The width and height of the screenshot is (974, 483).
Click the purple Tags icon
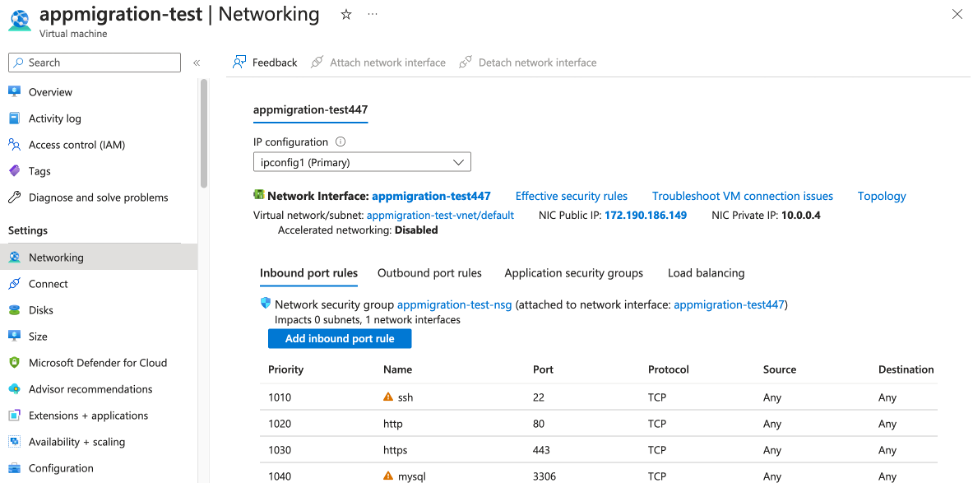(14, 171)
